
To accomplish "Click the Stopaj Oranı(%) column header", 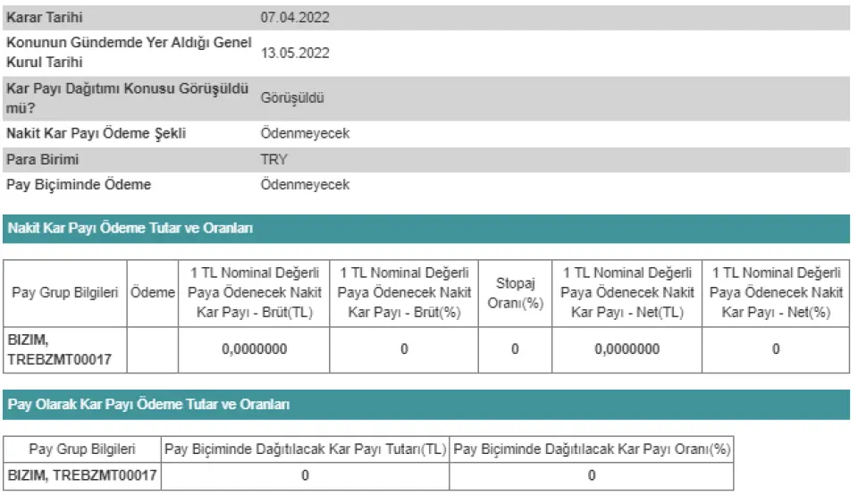I will tap(515, 292).
